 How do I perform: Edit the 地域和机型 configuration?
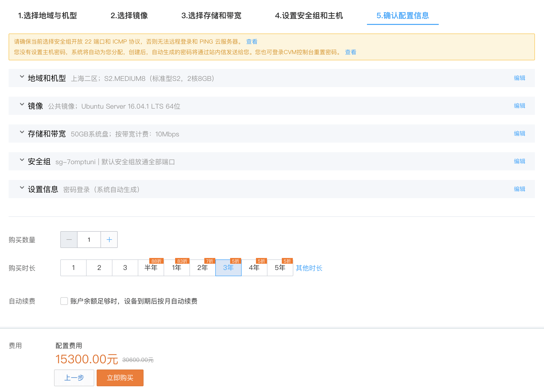[520, 78]
